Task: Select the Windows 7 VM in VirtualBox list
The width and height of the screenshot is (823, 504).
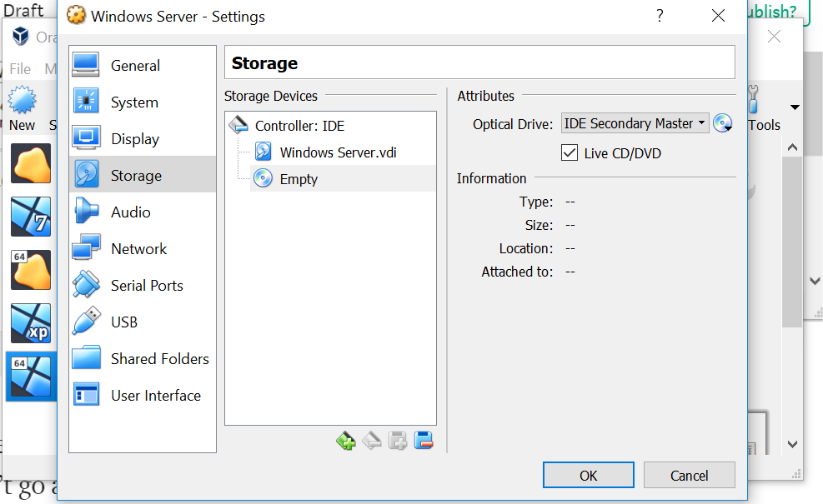Action: 31,217
